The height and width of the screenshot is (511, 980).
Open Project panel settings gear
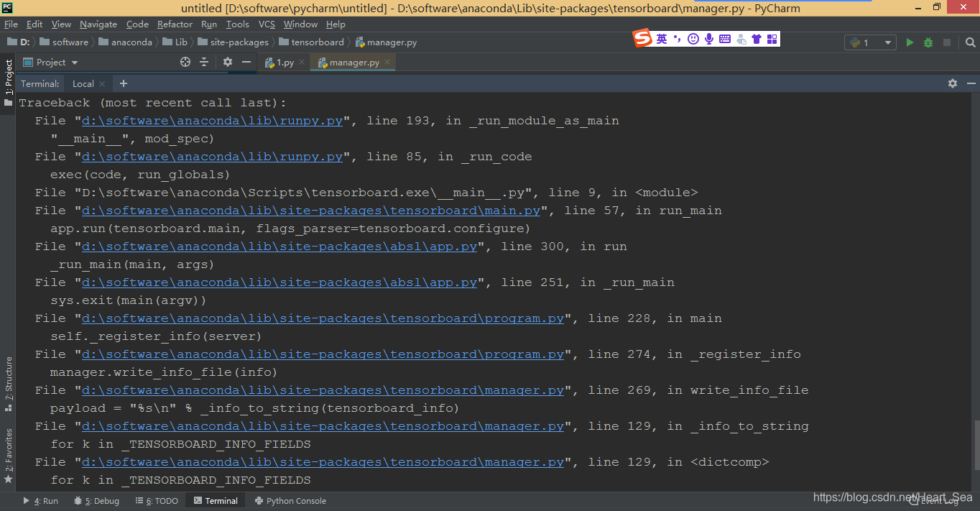[x=228, y=63]
